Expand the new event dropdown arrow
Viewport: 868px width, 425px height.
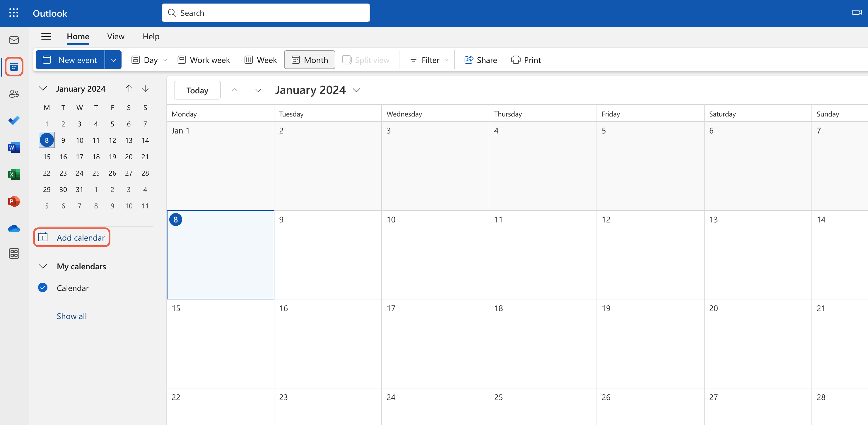(112, 59)
